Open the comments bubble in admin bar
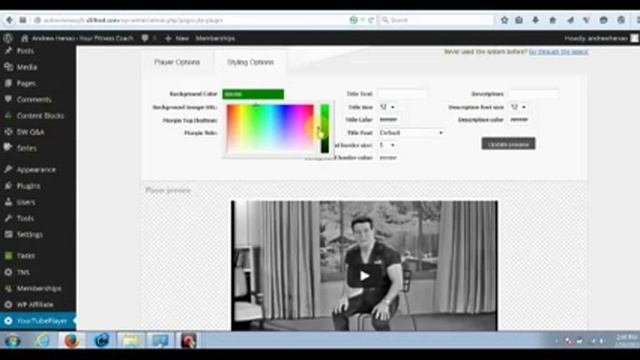Viewport: 640px width, 360px height. point(145,38)
